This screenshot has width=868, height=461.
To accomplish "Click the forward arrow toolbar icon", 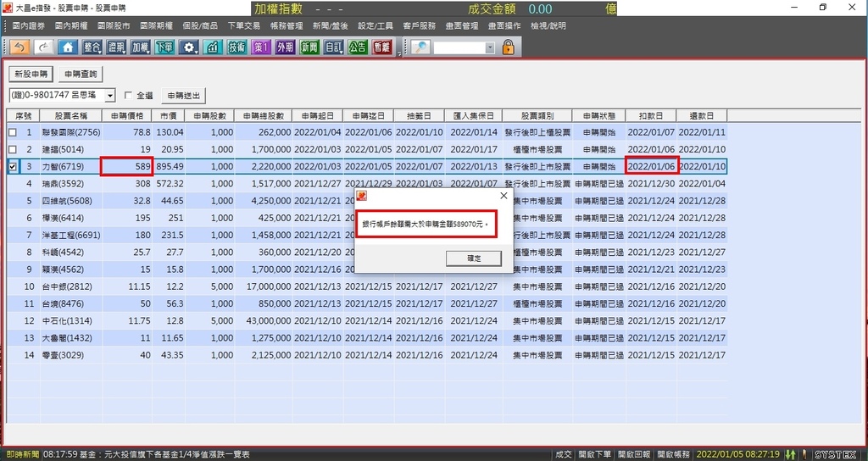I will pos(44,47).
